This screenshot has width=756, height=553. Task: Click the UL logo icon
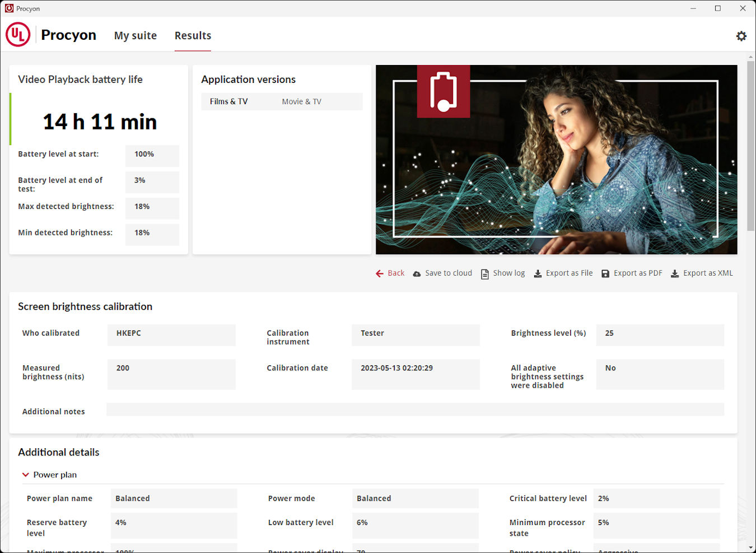point(18,35)
